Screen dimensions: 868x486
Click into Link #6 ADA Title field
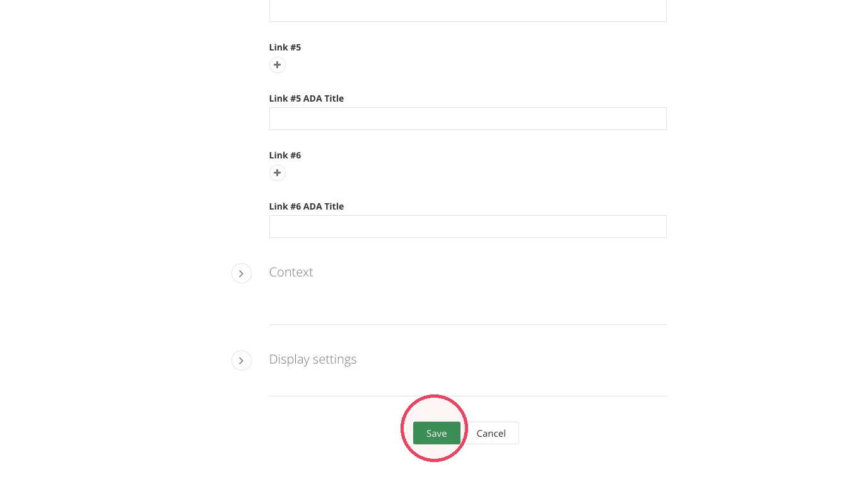point(467,227)
